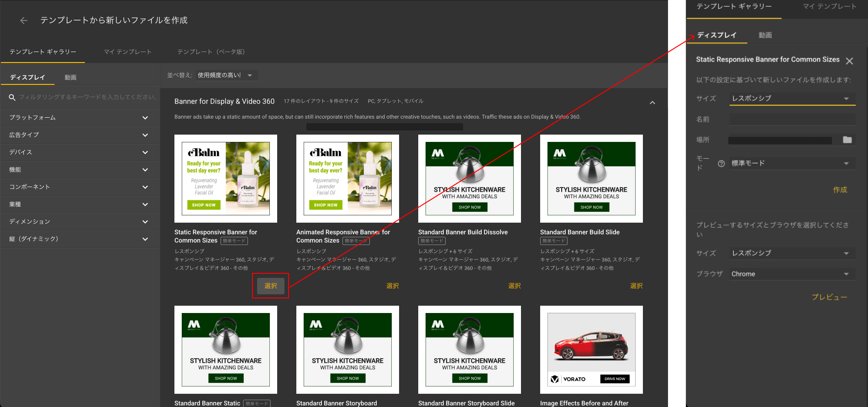
Task: Switch to the マイ テンプレート tab
Action: pyautogui.click(x=127, y=52)
